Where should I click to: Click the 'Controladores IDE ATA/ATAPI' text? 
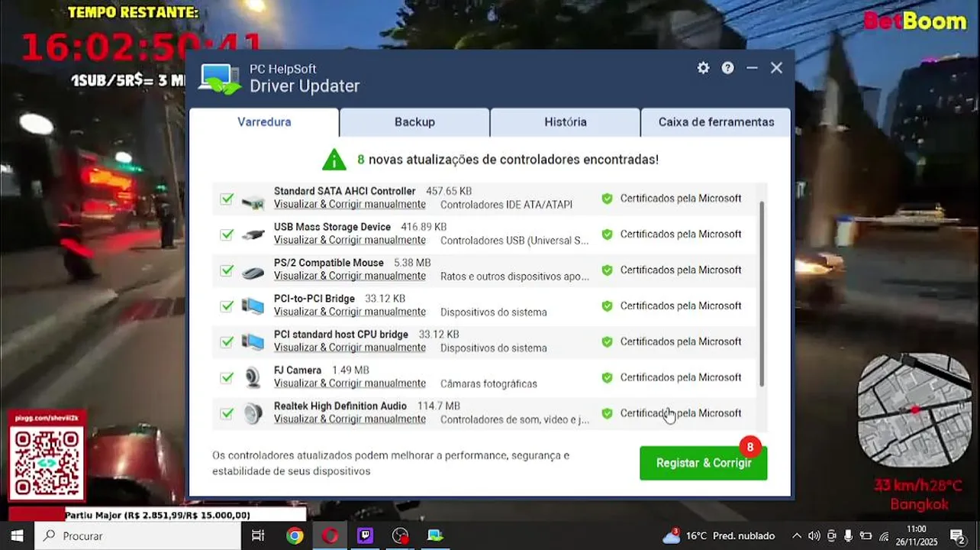click(506, 205)
